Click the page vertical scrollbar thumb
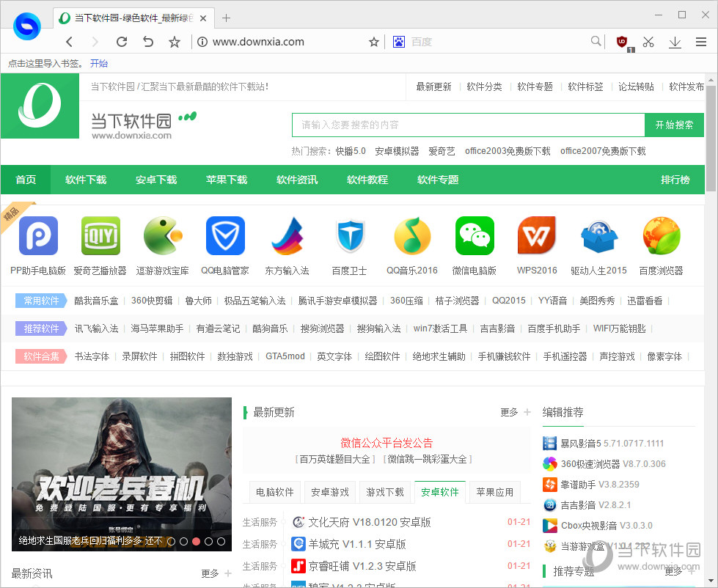Viewport: 718px width, 588px height. (711, 137)
